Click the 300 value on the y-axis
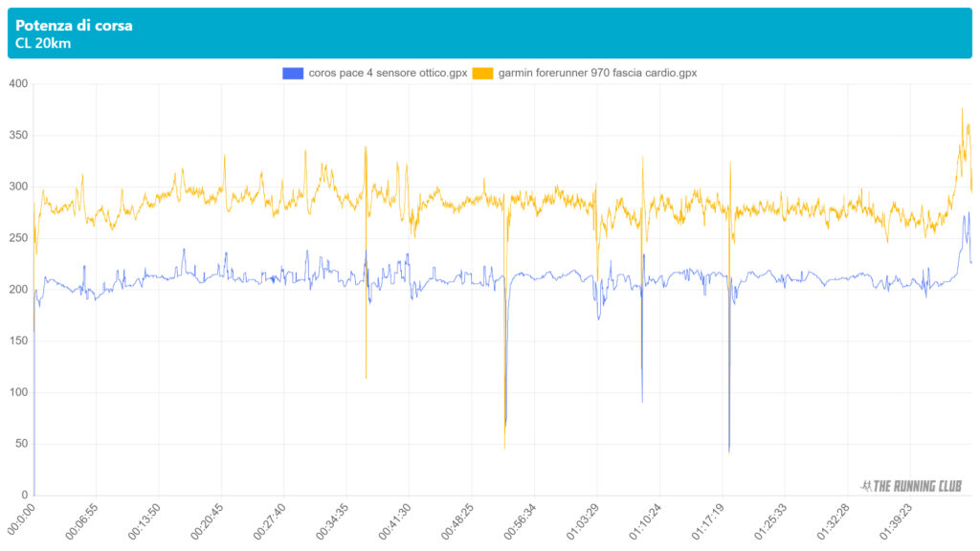Image resolution: width=980 pixels, height=551 pixels. [x=18, y=187]
